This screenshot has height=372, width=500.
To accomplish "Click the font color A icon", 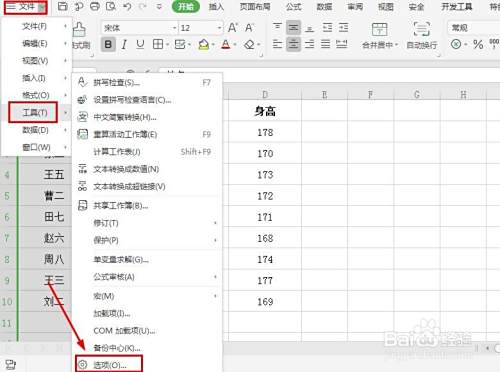I will pyautogui.click(x=226, y=44).
